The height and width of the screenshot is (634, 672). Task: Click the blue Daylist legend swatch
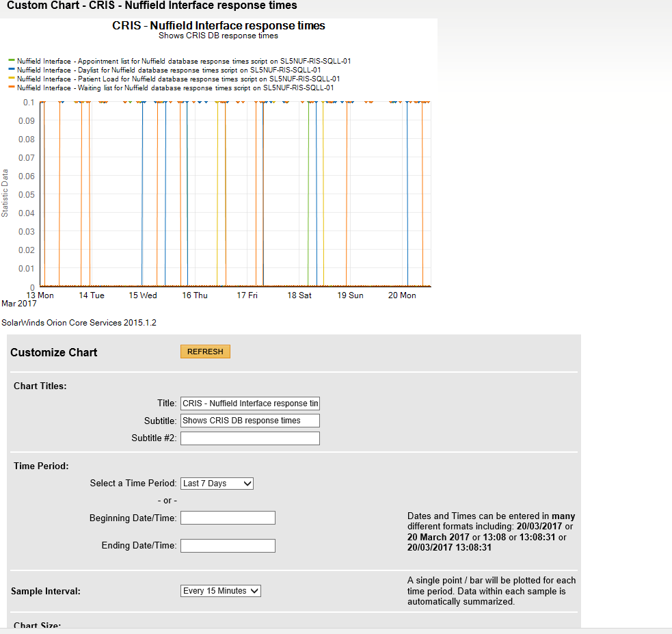[x=12, y=69]
